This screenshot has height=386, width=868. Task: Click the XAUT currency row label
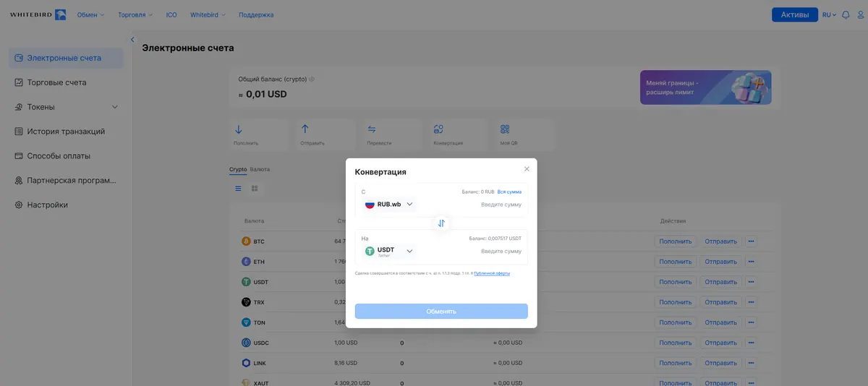click(261, 383)
